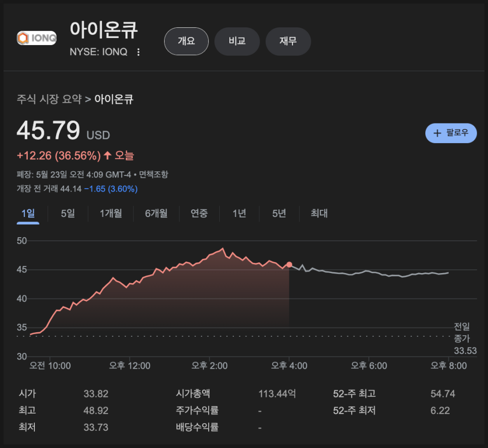Open the 재무 financials tab
The height and width of the screenshot is (448, 488).
288,41
